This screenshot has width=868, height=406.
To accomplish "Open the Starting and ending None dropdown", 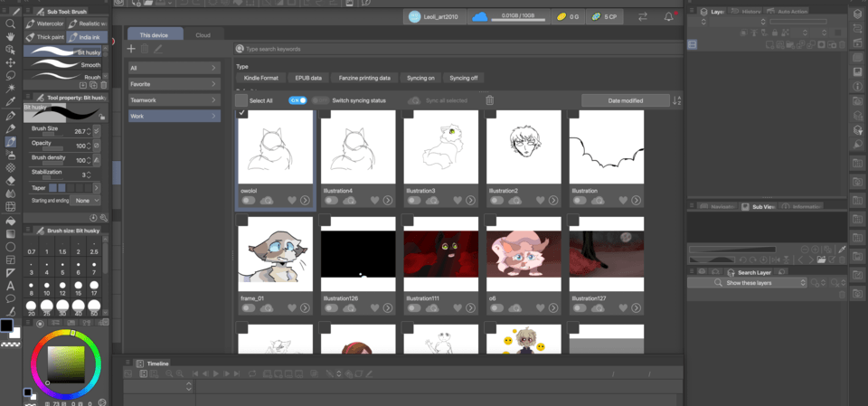I will (88, 201).
